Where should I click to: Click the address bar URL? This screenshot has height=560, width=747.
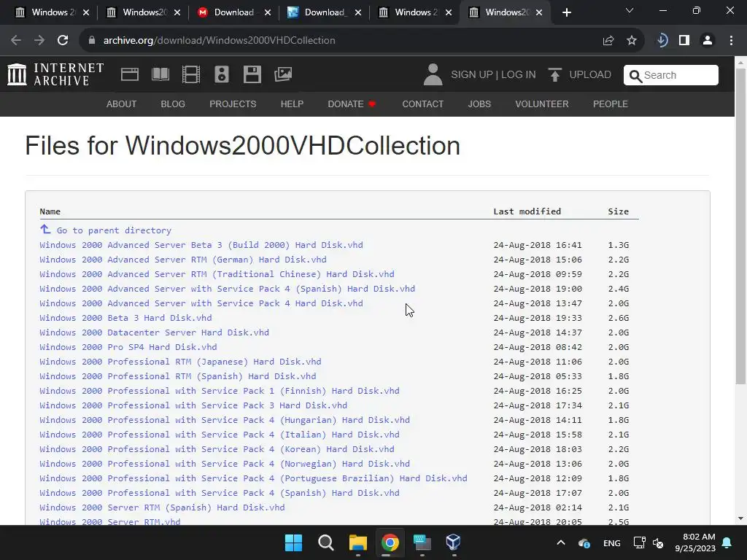219,41
